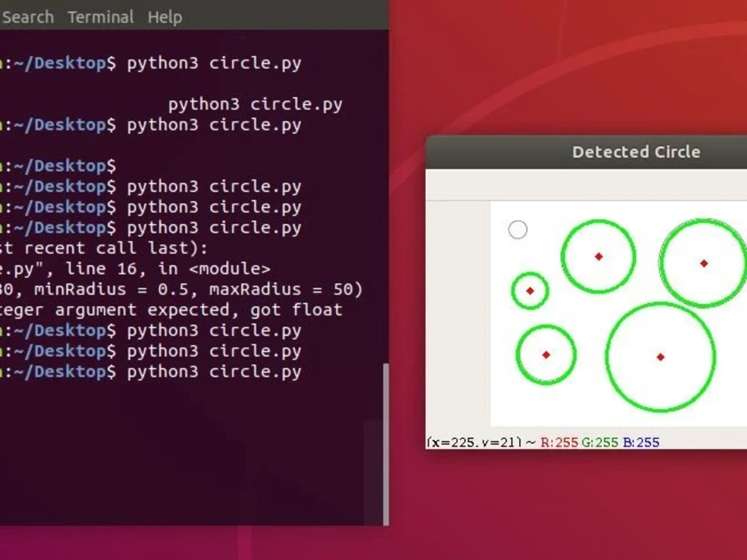Click the indented 'python3 circle.py' output line
Viewport: 747px width, 560px height.
click(255, 105)
